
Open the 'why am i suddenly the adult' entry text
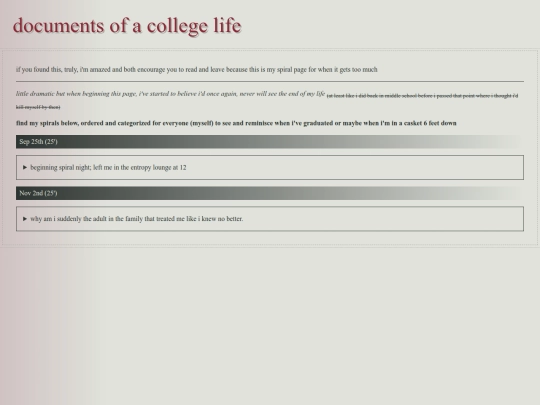[136, 219]
